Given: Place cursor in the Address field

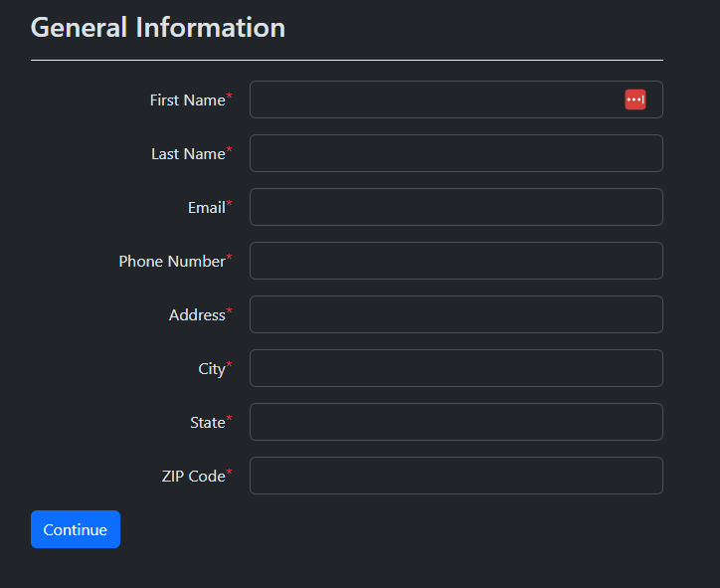Looking at the screenshot, I should (456, 314).
